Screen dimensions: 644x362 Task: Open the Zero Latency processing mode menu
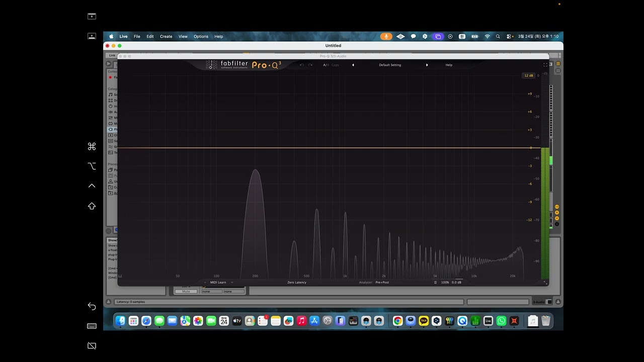pos(297,283)
